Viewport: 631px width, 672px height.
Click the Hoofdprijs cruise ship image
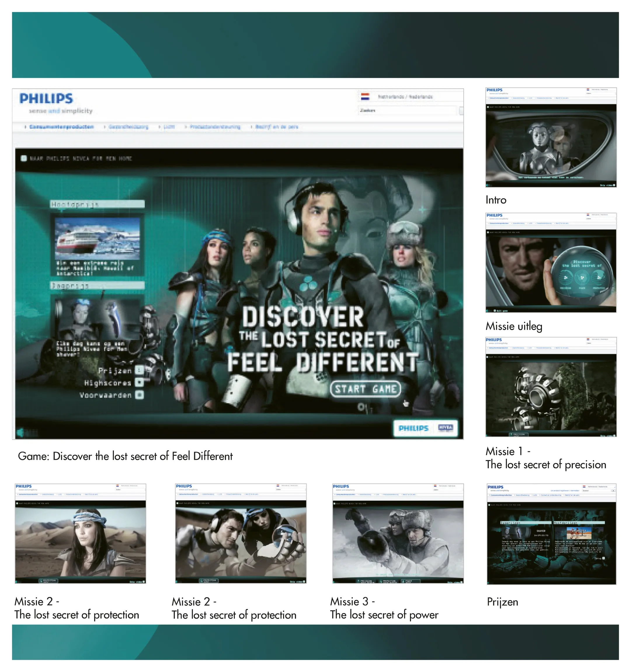pos(98,238)
